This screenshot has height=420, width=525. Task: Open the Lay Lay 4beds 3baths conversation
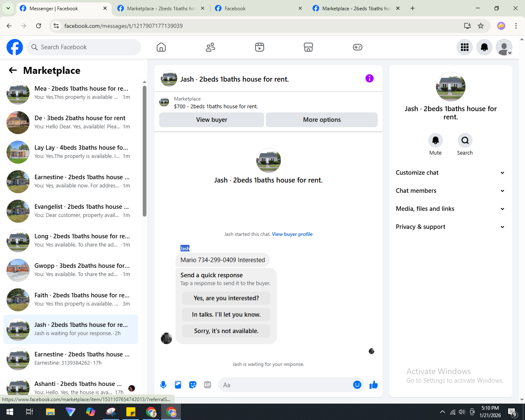pos(71,152)
